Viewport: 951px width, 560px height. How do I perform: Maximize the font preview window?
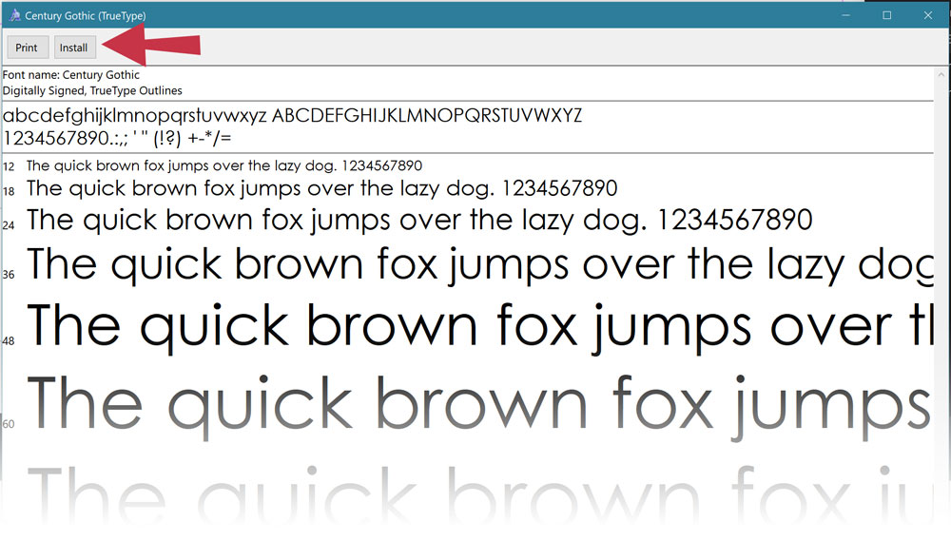[886, 15]
